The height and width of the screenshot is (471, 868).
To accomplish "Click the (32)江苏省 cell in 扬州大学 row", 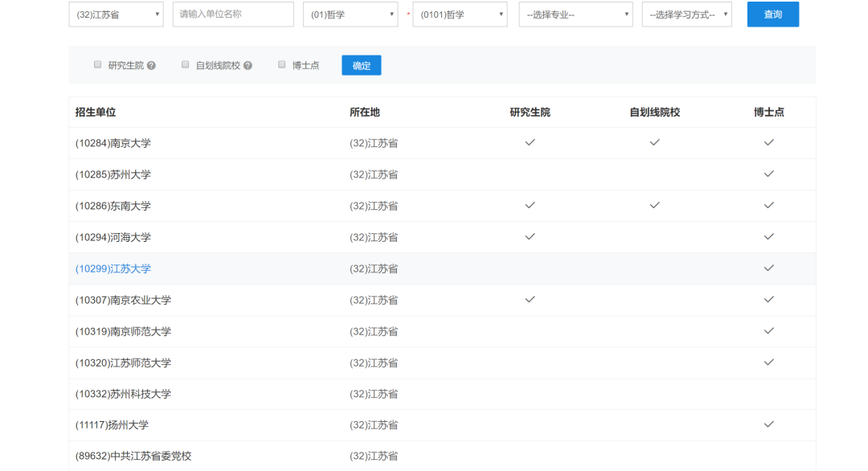I will [374, 425].
